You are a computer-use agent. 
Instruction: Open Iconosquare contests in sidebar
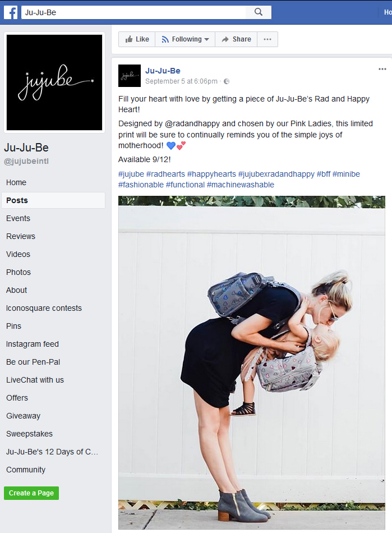pos(44,308)
